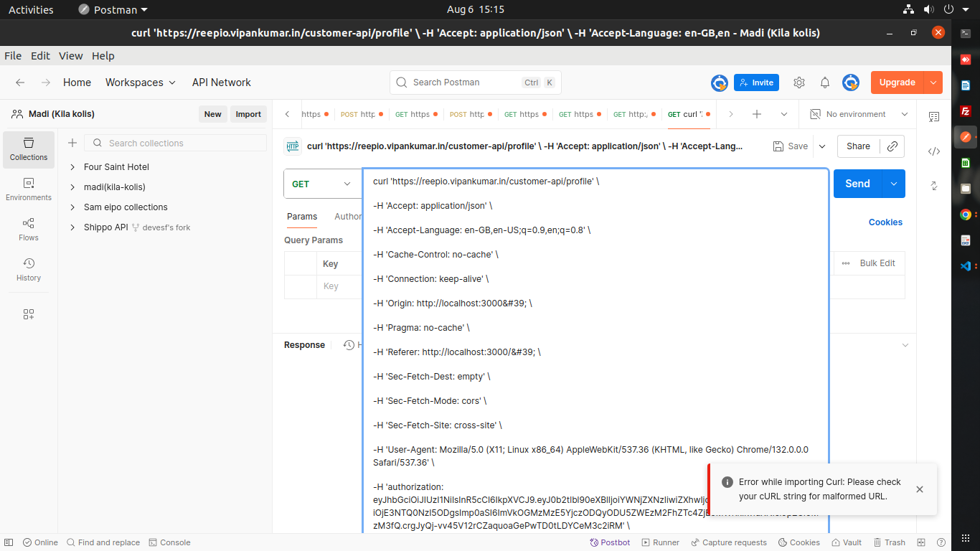The width and height of the screenshot is (980, 551).
Task: Click the Send button
Action: (x=857, y=184)
